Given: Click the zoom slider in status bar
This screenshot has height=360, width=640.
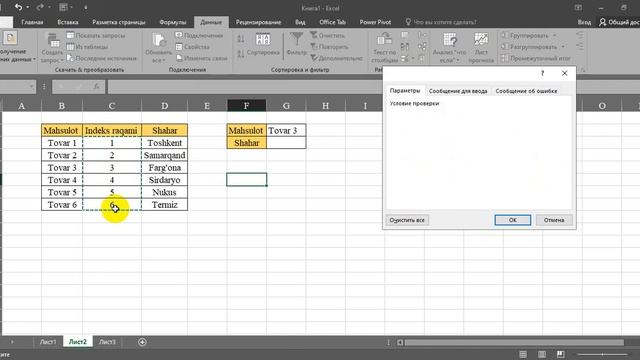Looking at the screenshot, I should coord(602,354).
